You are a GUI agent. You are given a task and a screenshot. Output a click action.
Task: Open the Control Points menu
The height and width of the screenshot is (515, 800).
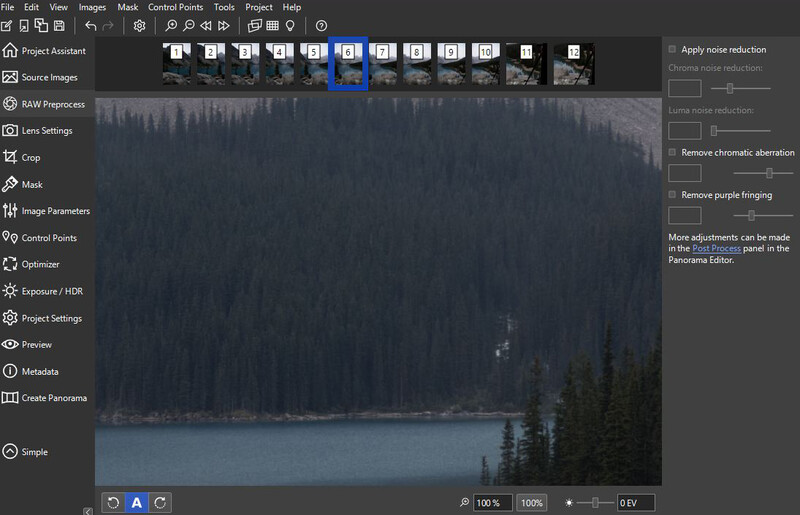(176, 7)
